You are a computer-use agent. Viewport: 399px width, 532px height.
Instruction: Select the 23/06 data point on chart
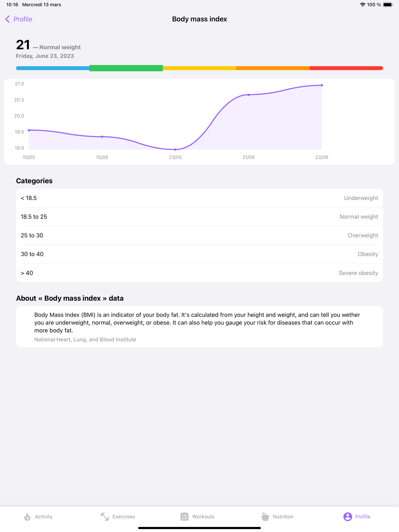[x=322, y=85]
